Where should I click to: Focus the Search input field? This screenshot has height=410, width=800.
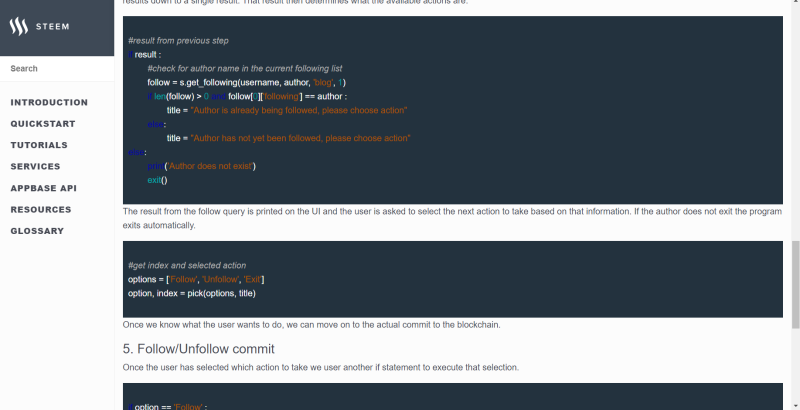57,68
